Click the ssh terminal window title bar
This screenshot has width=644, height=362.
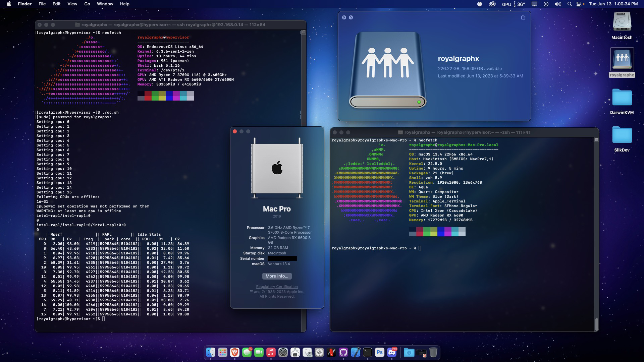click(170, 25)
